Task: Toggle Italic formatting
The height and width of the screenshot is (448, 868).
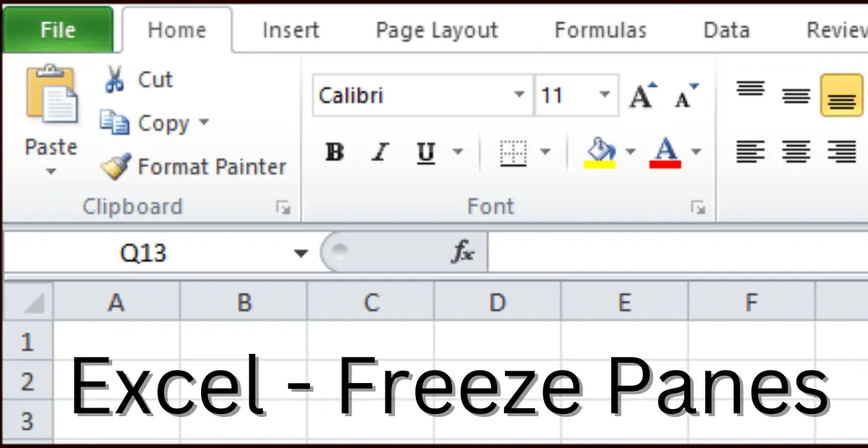Action: pos(379,152)
